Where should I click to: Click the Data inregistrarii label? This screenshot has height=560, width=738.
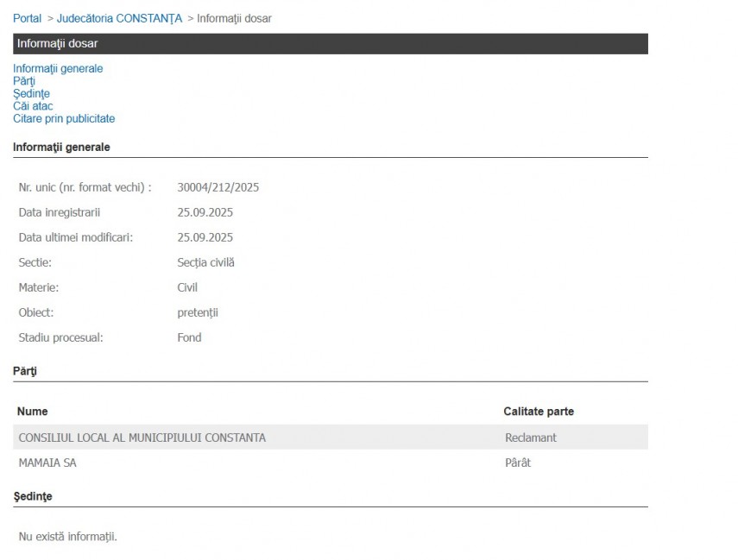(x=60, y=212)
